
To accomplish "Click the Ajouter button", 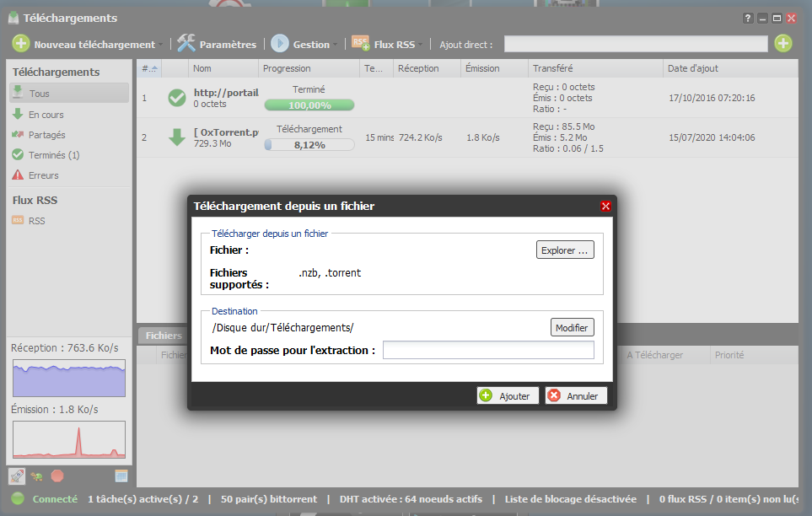I will 508,395.
